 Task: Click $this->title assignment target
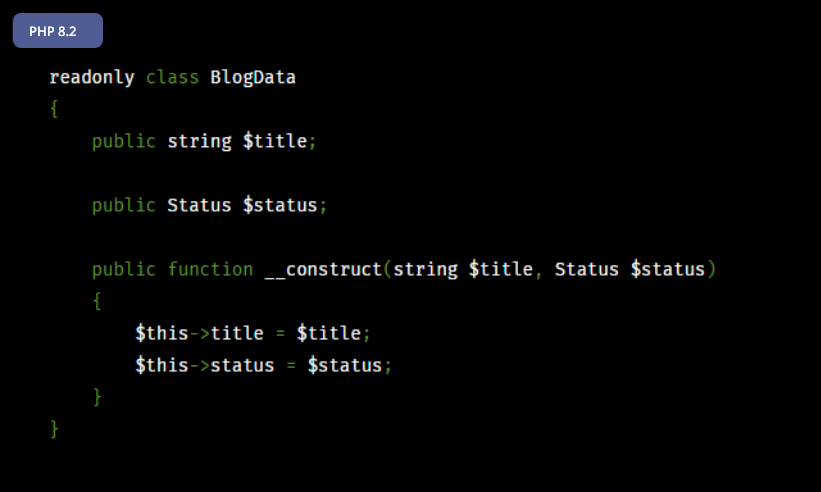[199, 333]
